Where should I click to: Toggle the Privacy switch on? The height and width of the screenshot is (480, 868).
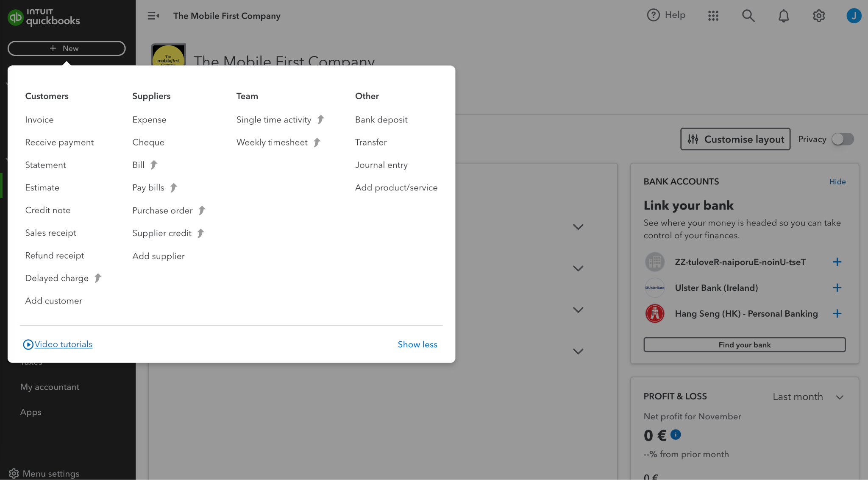point(842,138)
